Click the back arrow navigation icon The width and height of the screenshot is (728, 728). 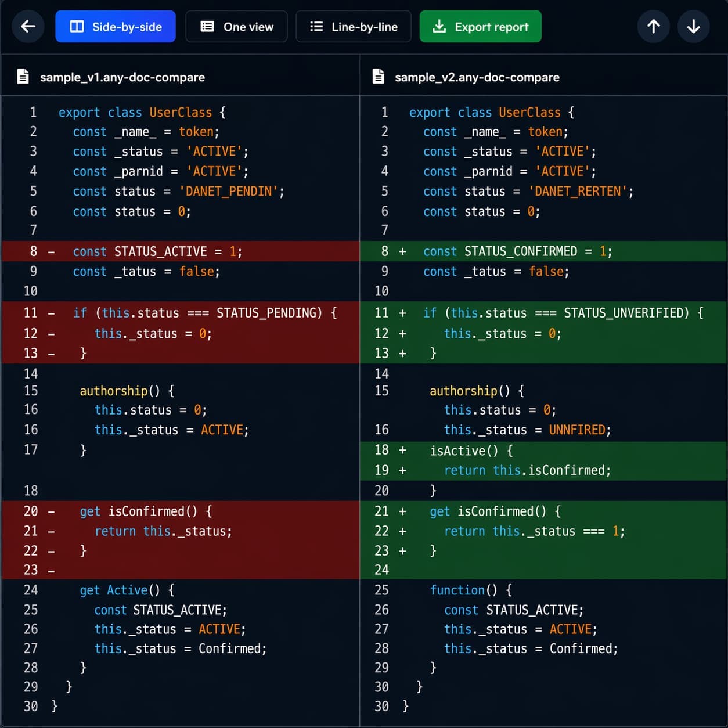[x=28, y=26]
